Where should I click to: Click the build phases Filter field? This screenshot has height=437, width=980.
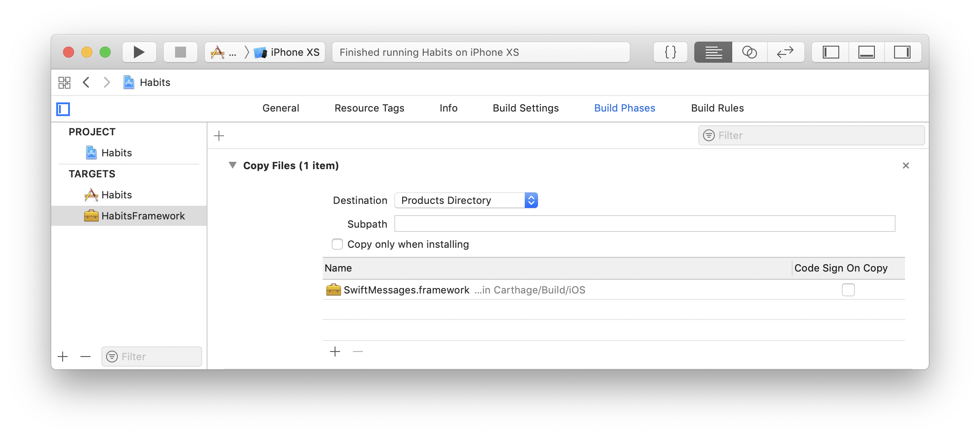point(811,135)
